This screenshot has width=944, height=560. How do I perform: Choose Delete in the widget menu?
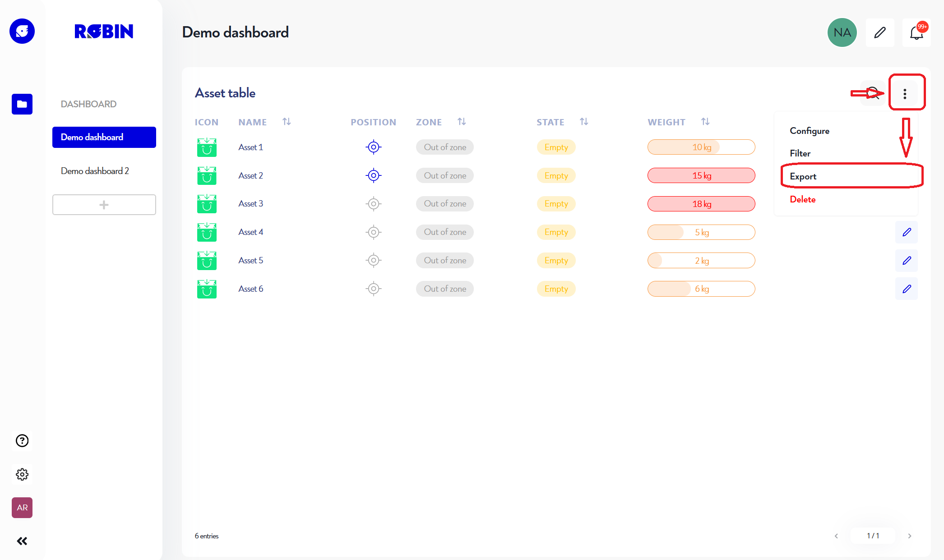803,199
